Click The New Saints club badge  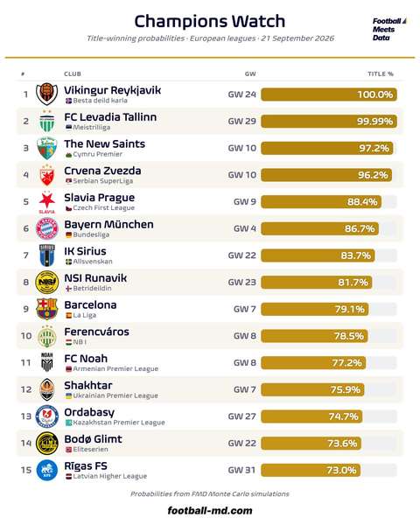(x=47, y=148)
